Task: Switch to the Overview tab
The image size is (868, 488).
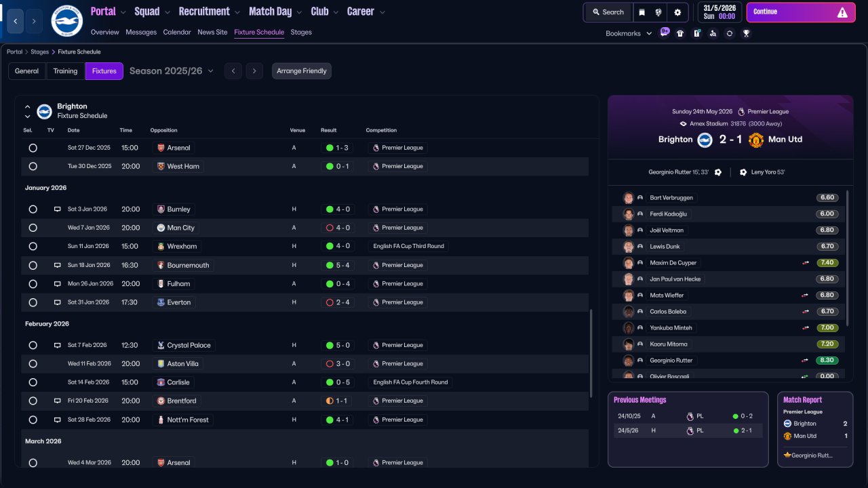Action: (x=104, y=32)
